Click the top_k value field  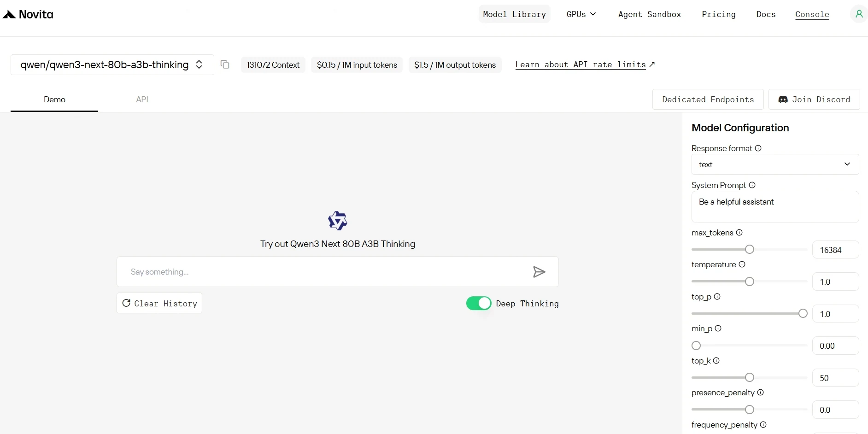click(x=835, y=378)
